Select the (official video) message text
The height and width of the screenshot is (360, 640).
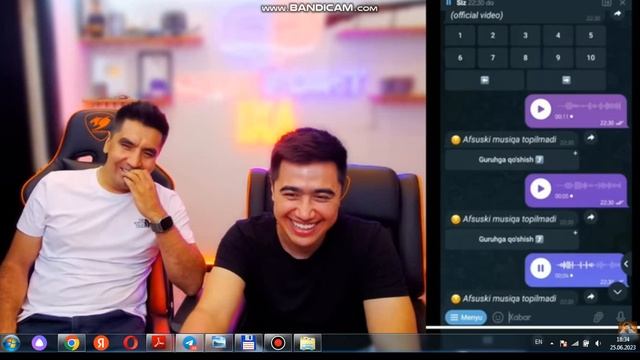477,16
